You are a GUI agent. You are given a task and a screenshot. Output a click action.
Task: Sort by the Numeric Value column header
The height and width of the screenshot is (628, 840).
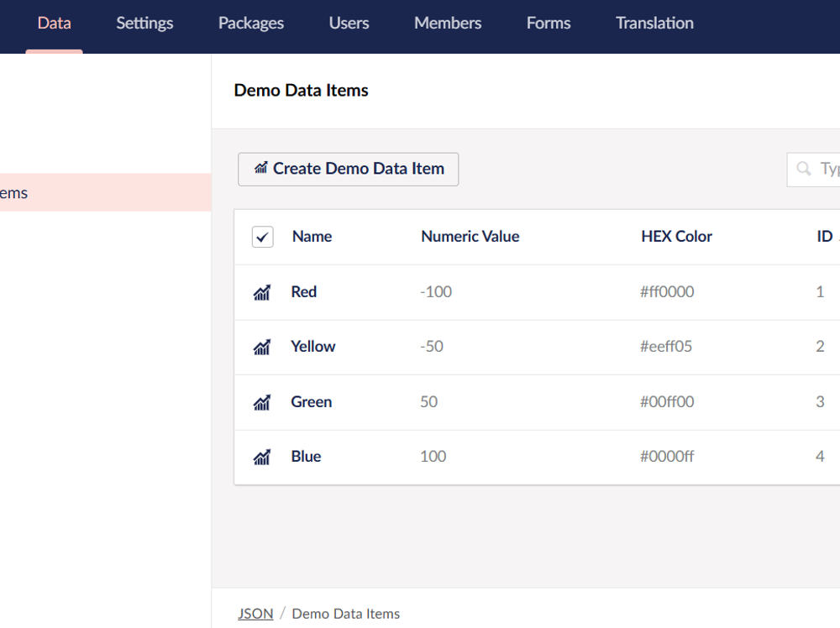click(470, 237)
